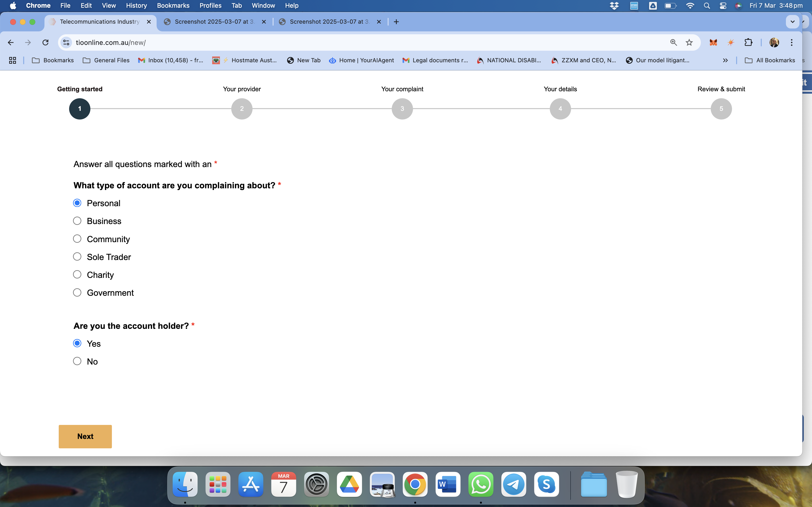This screenshot has height=507, width=812.
Task: Open the General Files bookmark folder
Action: (x=106, y=60)
